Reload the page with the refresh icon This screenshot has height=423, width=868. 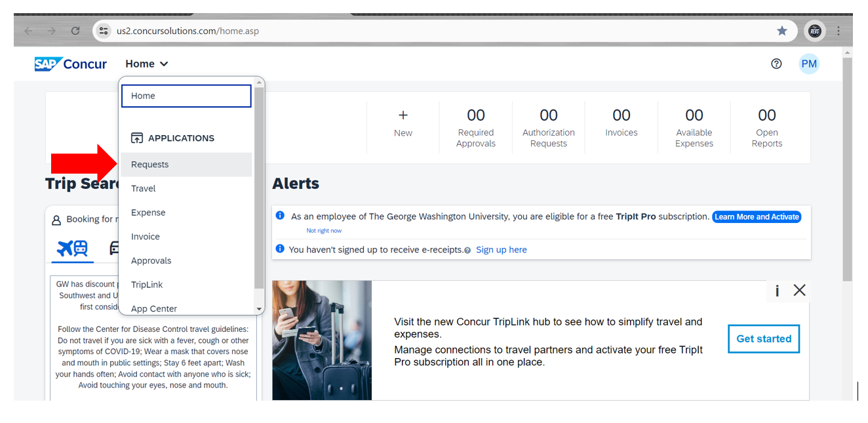75,31
